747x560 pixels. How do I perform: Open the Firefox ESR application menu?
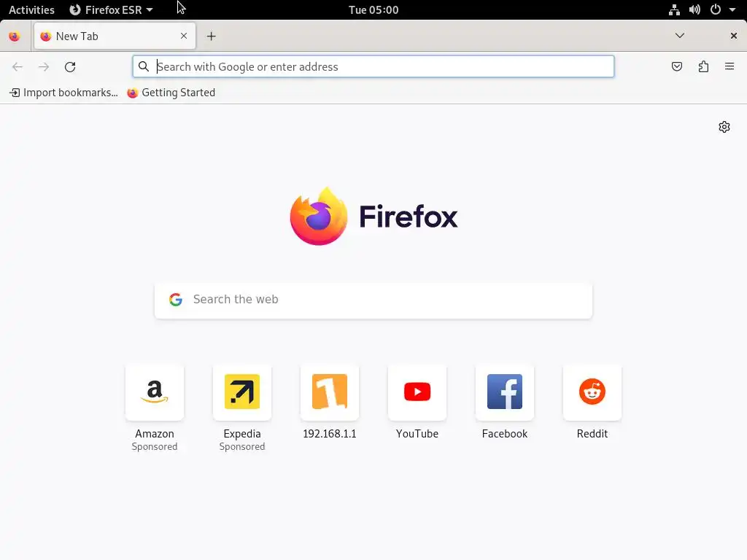pos(111,9)
